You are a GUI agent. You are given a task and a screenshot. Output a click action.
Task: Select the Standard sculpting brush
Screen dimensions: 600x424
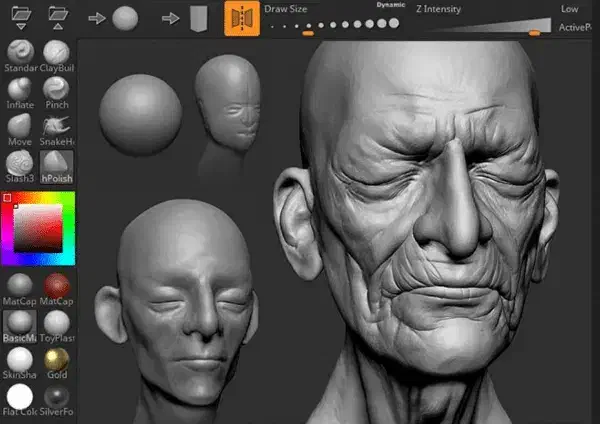(20, 52)
